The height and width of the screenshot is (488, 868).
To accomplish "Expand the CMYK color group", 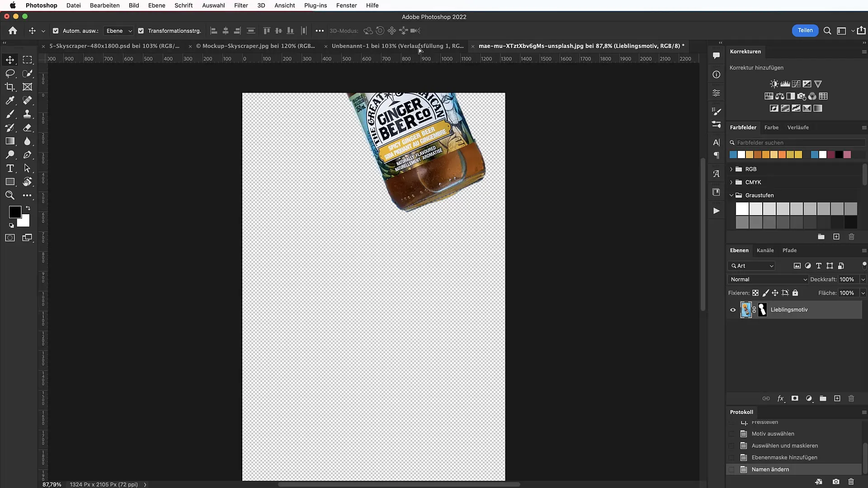I will (731, 182).
